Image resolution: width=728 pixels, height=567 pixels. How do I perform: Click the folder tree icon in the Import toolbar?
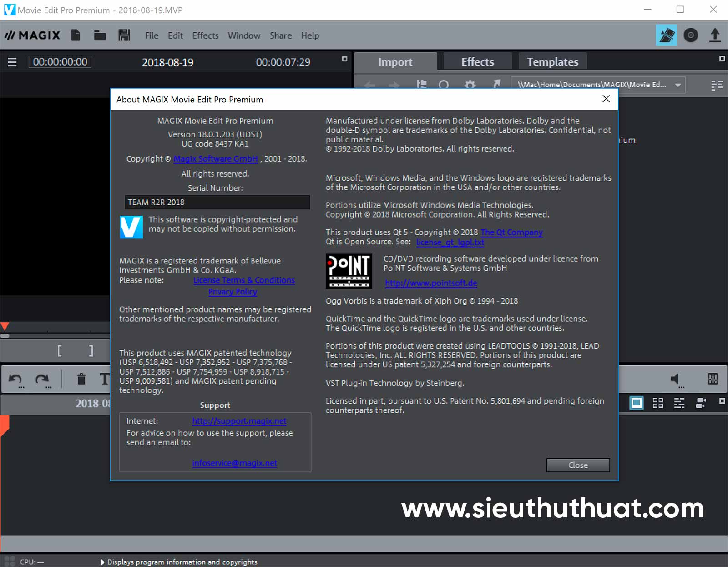coord(422,85)
